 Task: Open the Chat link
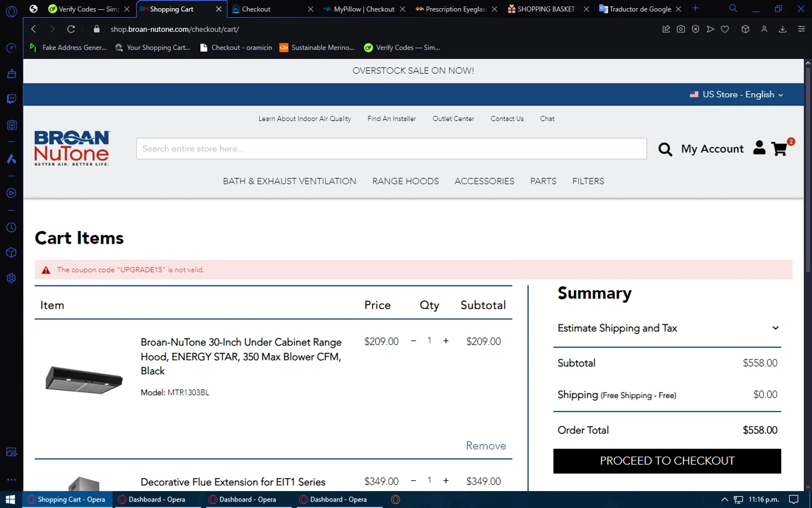(x=547, y=119)
